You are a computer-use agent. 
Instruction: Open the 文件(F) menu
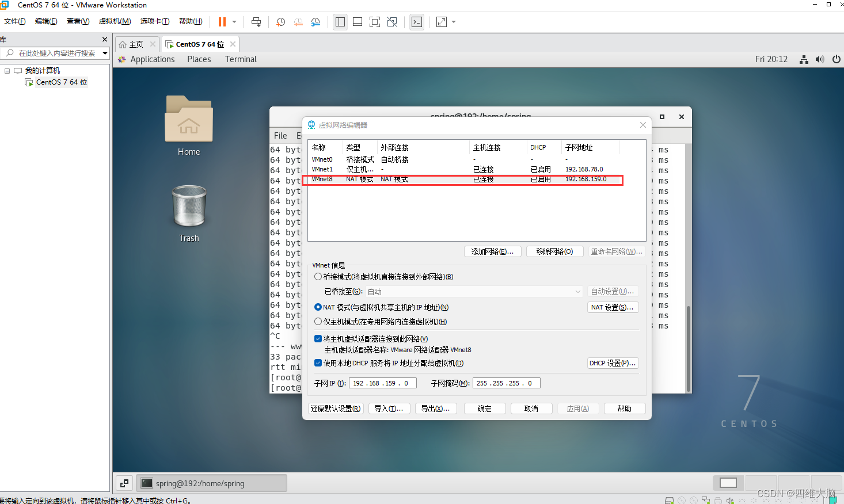coord(15,21)
